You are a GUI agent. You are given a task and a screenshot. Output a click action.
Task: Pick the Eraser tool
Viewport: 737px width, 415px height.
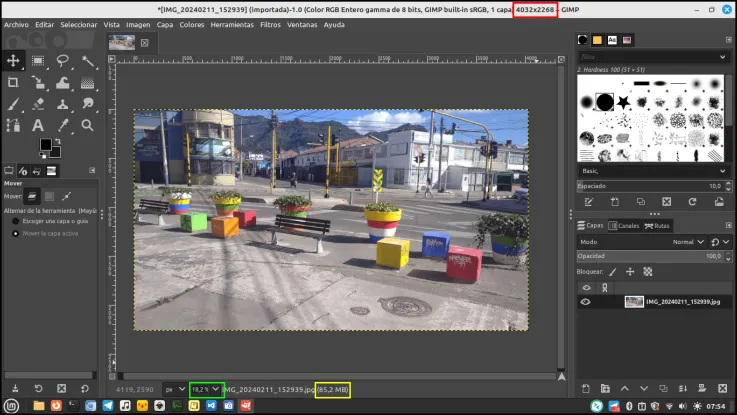(x=38, y=103)
